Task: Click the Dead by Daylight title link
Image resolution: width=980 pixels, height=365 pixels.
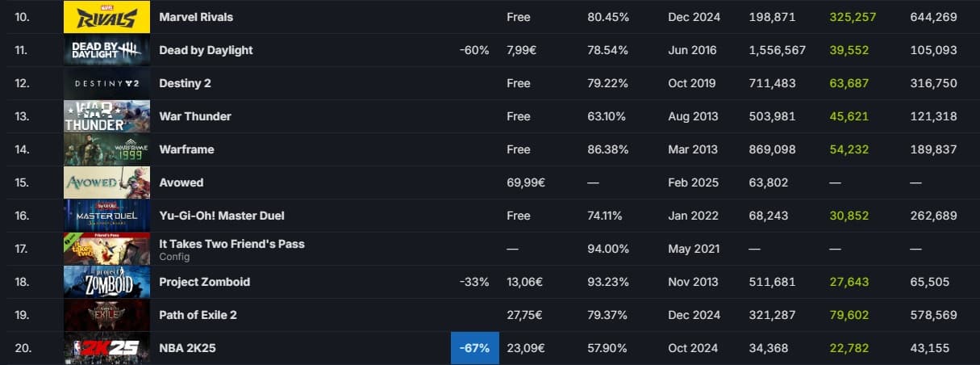Action: tap(206, 50)
